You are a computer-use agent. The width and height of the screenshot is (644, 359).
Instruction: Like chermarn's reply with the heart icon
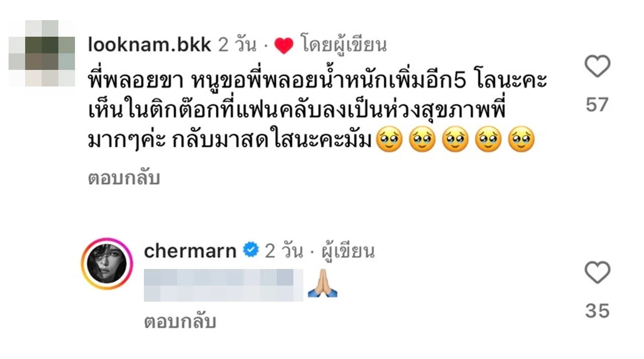[597, 273]
